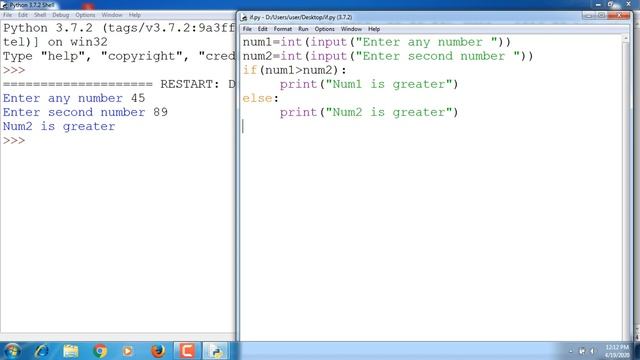Screen dimensions: 640x360
Task: Click print("Num1 is greater") line
Action: (x=369, y=84)
